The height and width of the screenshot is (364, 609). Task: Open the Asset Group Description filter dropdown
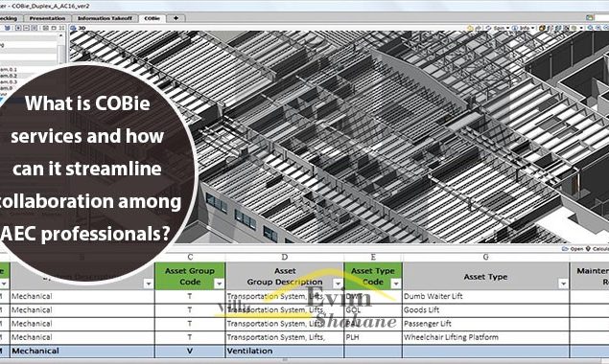[x=338, y=284]
